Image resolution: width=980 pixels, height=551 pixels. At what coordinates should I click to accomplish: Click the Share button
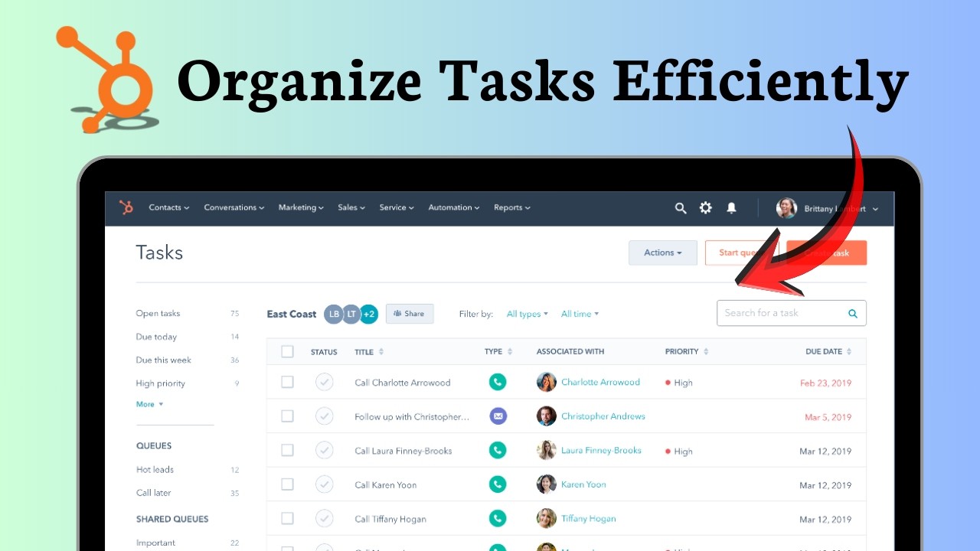point(410,314)
